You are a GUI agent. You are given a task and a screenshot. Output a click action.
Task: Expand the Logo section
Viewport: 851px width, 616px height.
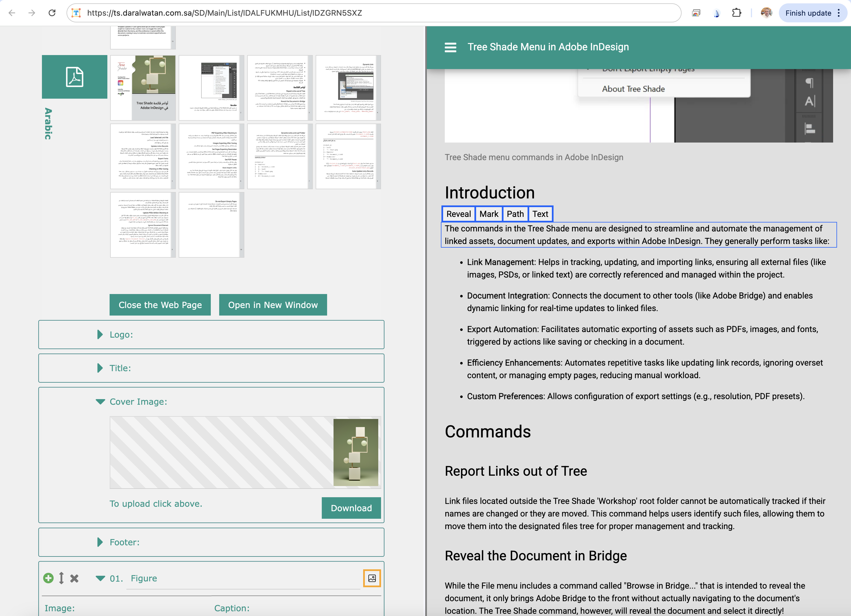point(100,334)
